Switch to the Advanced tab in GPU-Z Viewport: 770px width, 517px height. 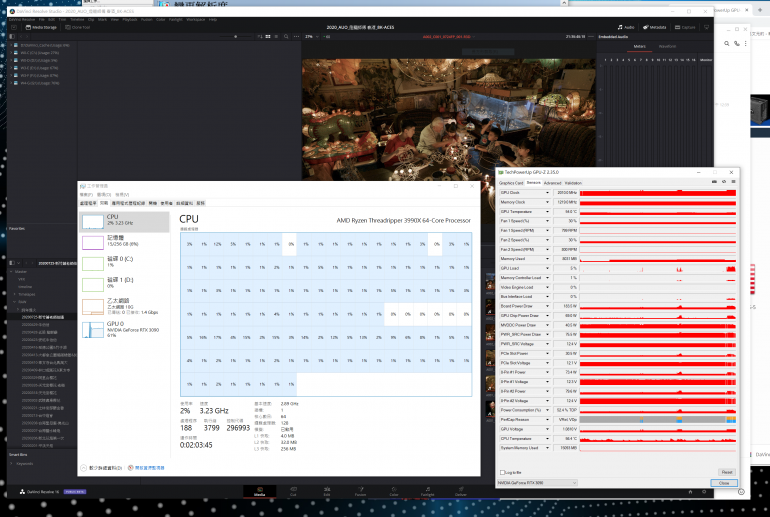click(552, 183)
